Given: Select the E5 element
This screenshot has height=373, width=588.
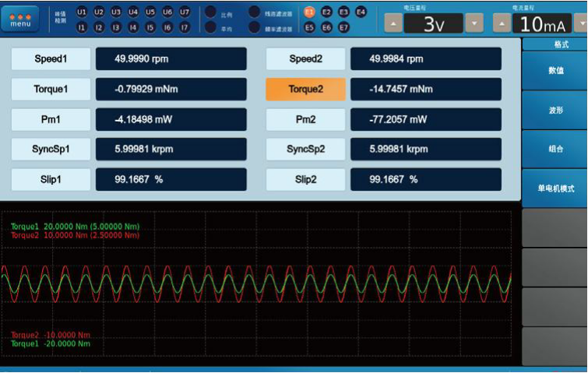Looking at the screenshot, I should [309, 27].
